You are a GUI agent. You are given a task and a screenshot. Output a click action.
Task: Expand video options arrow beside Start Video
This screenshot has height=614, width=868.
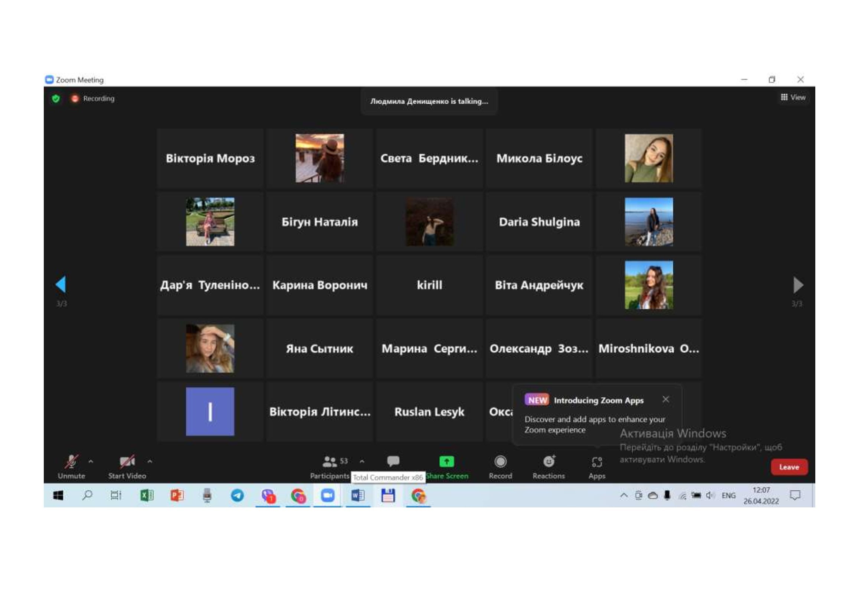(x=150, y=462)
